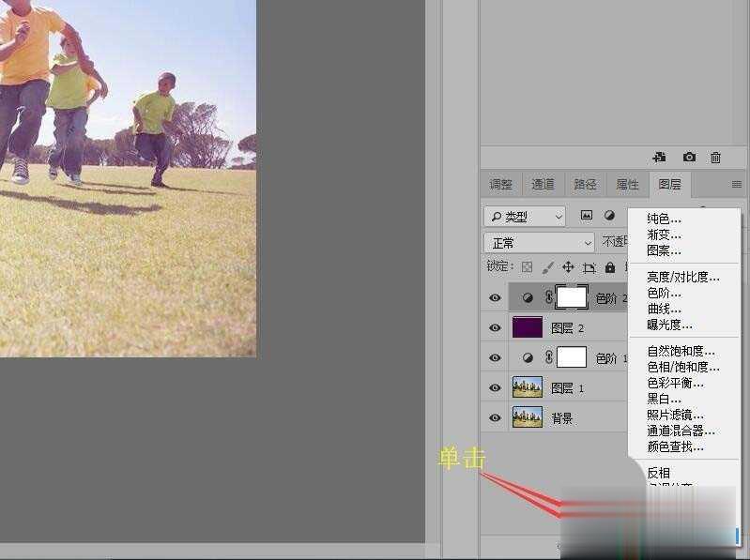The image size is (750, 560).
Task: Choose 图案... from the menu
Action: (664, 250)
